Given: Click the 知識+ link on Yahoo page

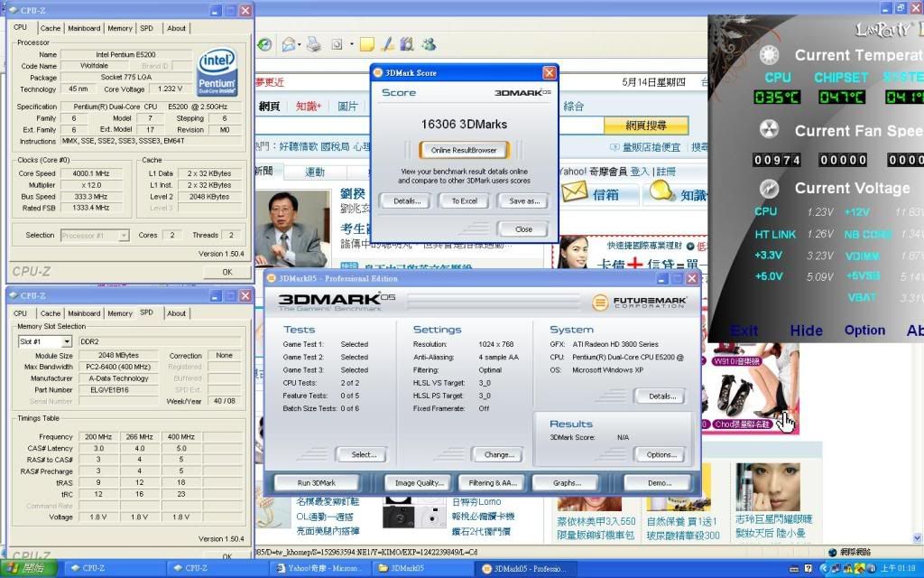Looking at the screenshot, I should [x=309, y=107].
